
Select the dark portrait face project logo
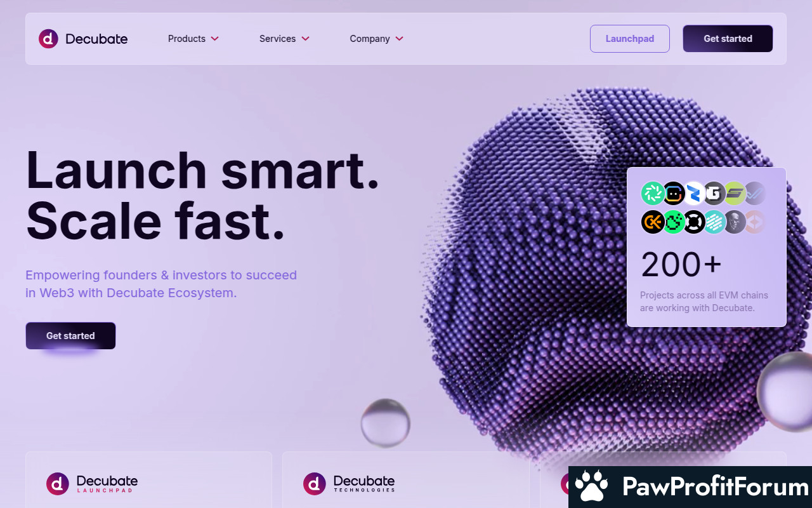click(735, 222)
